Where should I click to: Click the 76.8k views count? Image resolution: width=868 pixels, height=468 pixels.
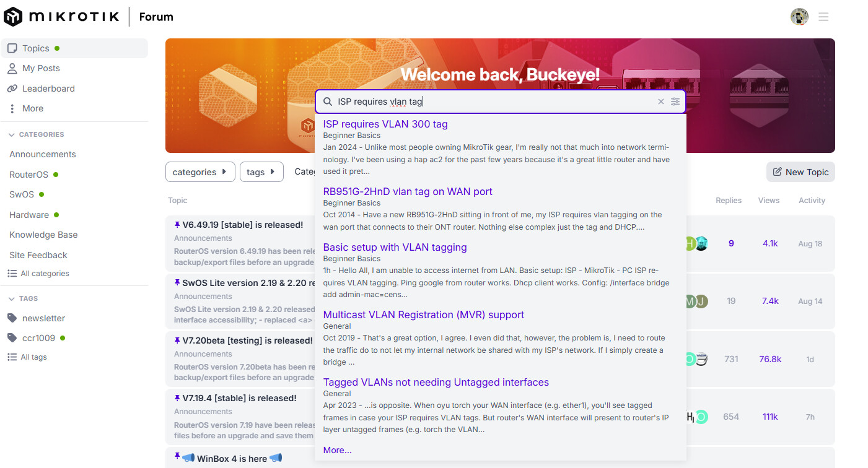pyautogui.click(x=770, y=359)
